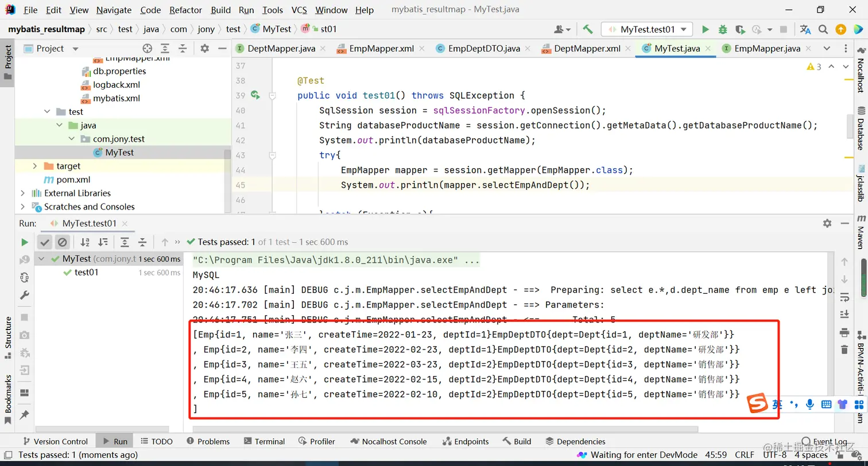
Task: Clear the console with the trash icon
Action: pos(844,349)
